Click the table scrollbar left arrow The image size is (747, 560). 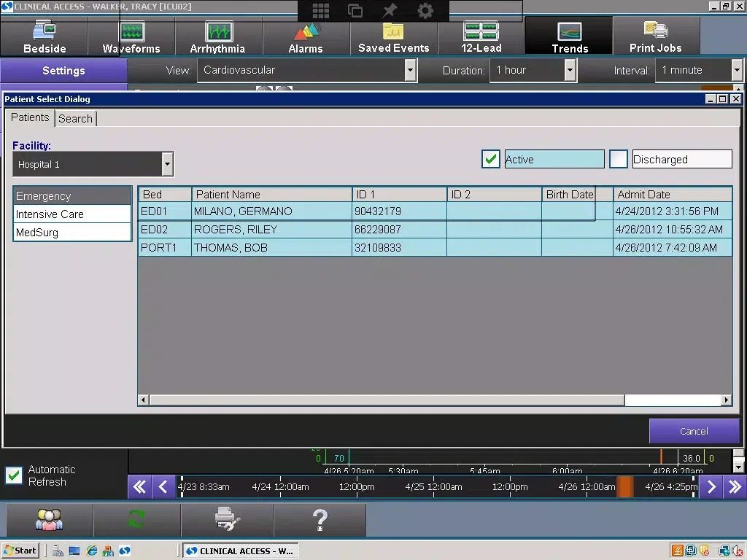(x=144, y=400)
